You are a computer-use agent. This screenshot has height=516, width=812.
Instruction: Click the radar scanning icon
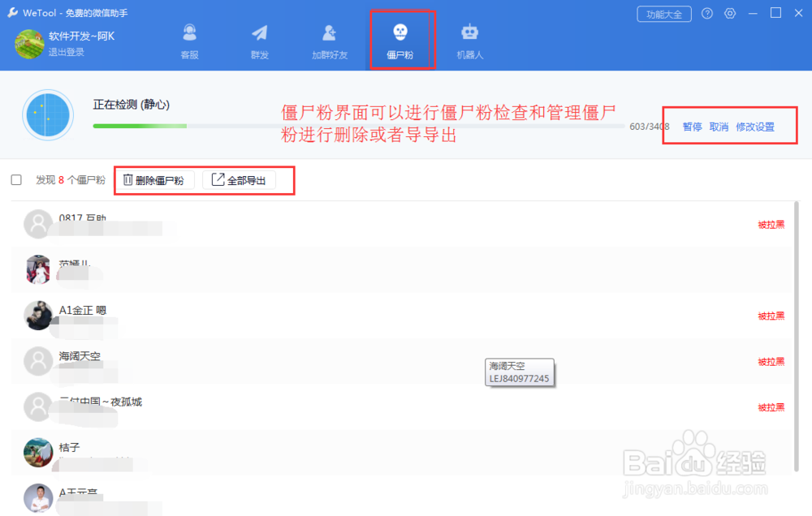(x=48, y=115)
